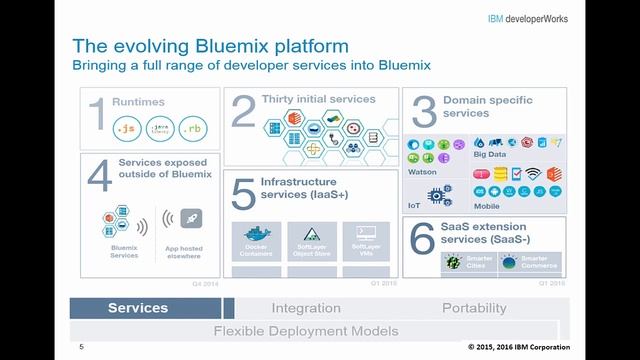The image size is (640, 360).
Task: Click the Smarter Commerce icon
Action: [509, 262]
